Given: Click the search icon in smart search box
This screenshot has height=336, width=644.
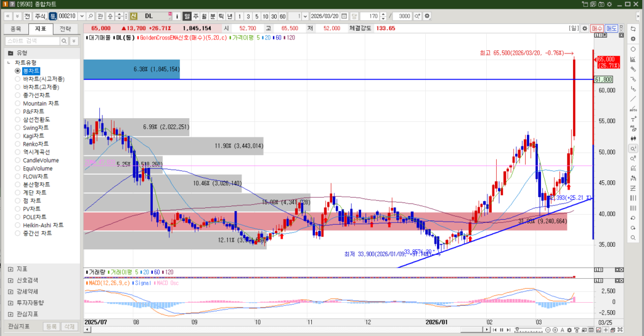Looking at the screenshot, I should 65,41.
